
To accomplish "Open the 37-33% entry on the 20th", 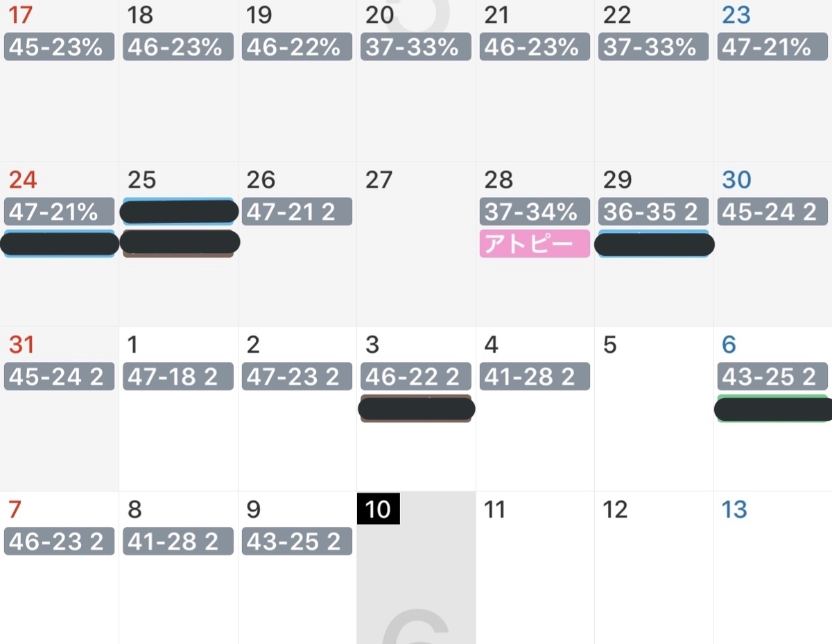I will [416, 47].
